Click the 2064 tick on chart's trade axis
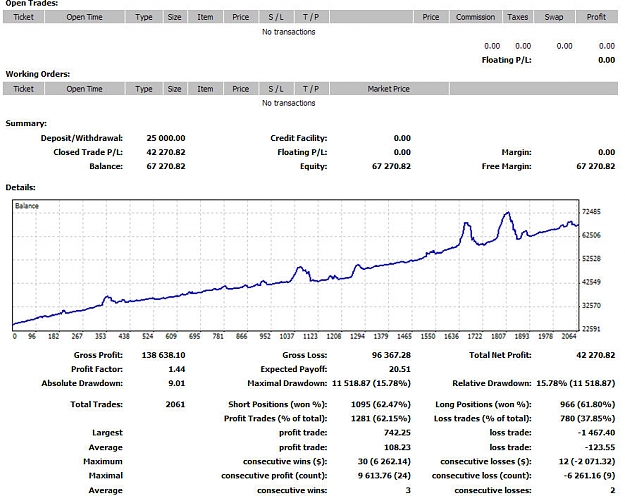 click(569, 336)
